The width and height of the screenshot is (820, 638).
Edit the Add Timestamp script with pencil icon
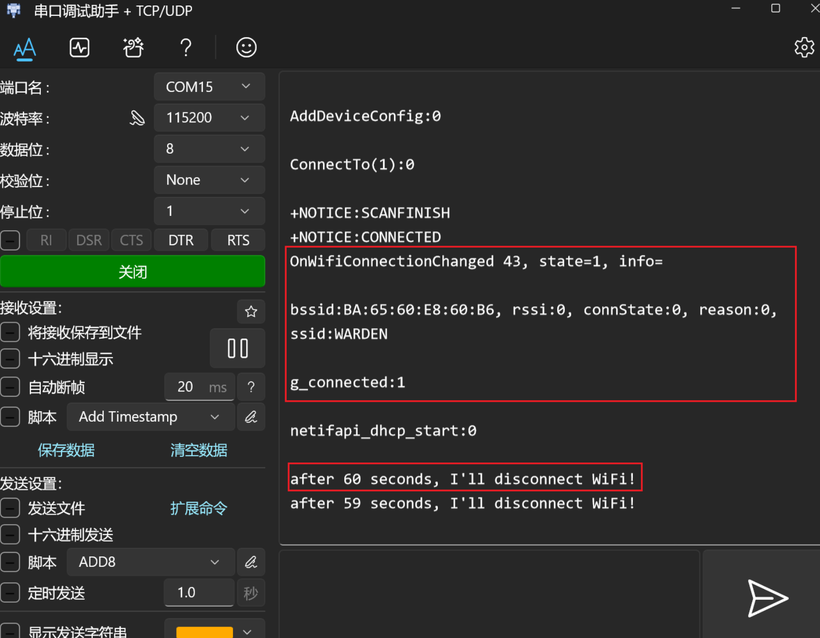251,417
